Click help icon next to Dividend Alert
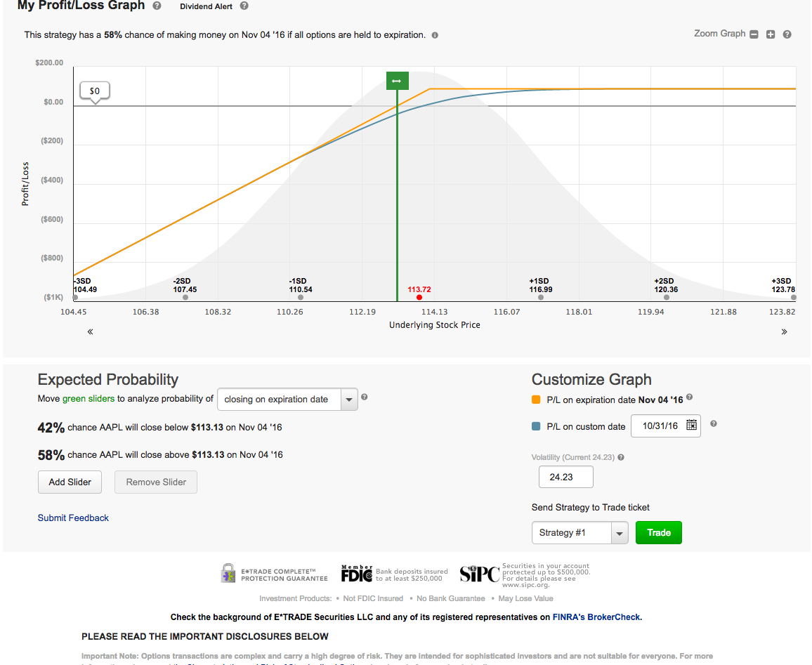Image resolution: width=812 pixels, height=665 pixels. (244, 6)
